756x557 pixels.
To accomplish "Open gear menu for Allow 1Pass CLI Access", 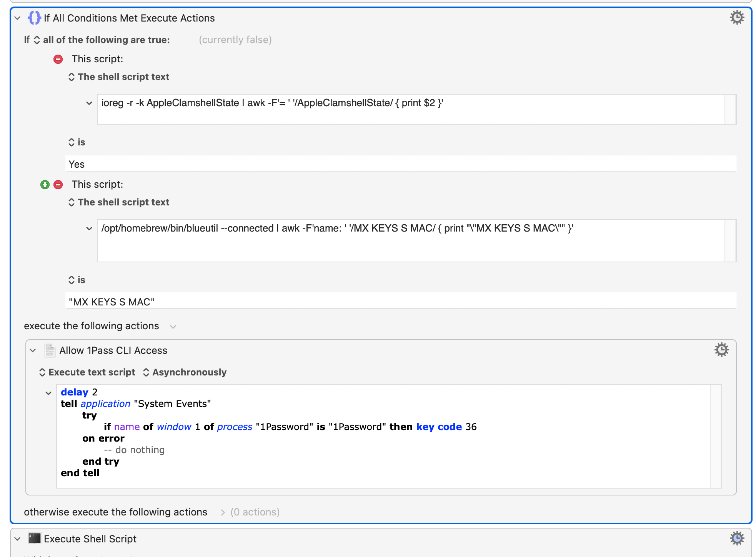I will 721,350.
